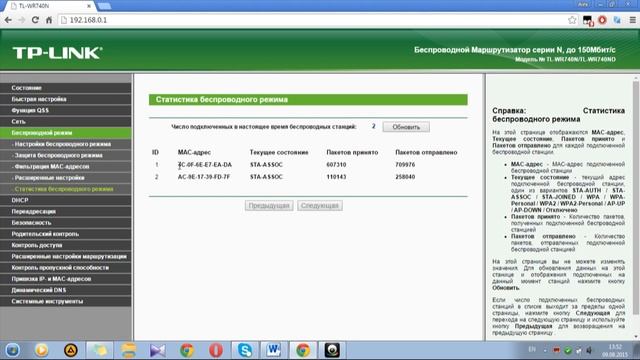Viewport: 640px width, 360px height.
Task: Click the volume icon in system tray
Action: tap(589, 350)
